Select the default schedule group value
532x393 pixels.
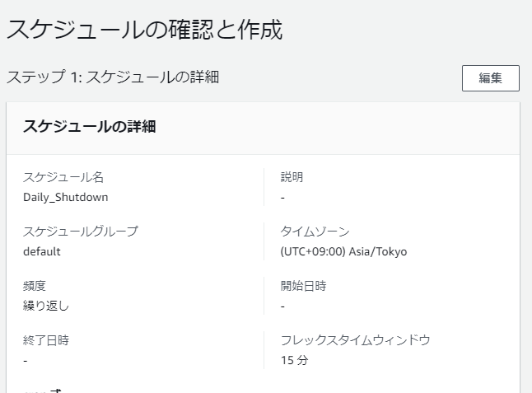click(x=42, y=251)
